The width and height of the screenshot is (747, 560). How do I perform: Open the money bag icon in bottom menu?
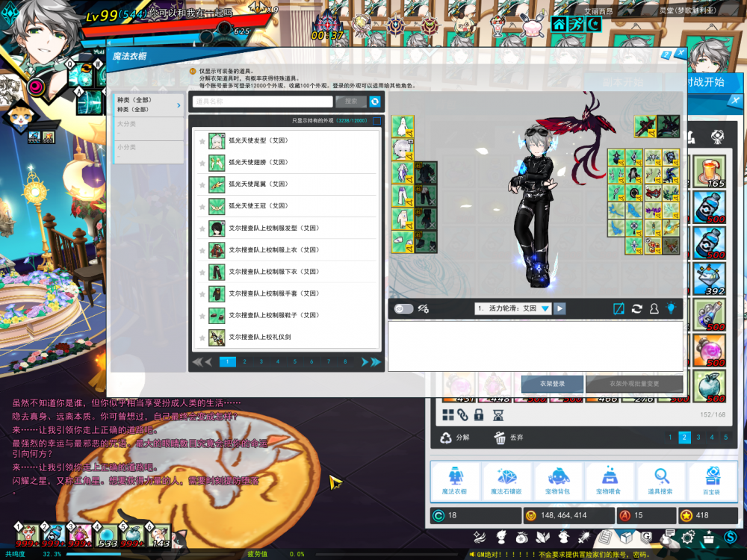pyautogui.click(x=521, y=538)
